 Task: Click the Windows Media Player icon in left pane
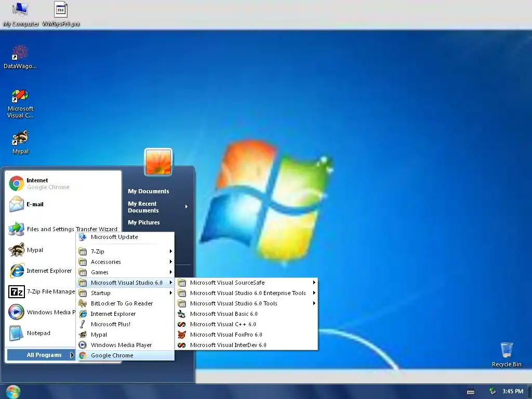16,312
